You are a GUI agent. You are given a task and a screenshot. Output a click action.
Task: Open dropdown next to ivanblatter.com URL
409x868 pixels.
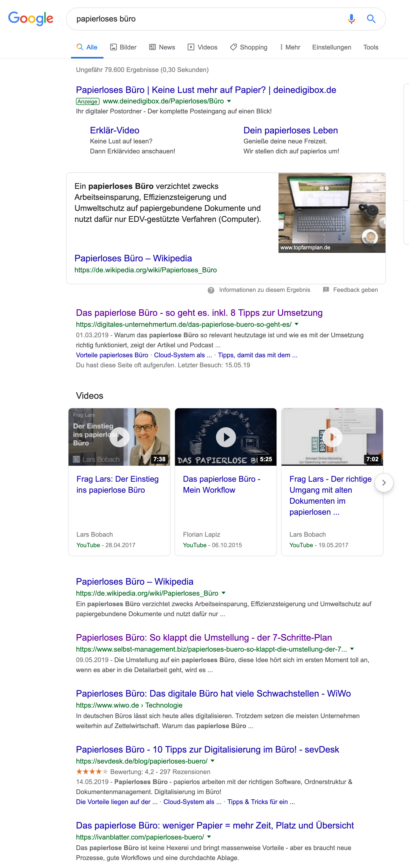point(209,837)
